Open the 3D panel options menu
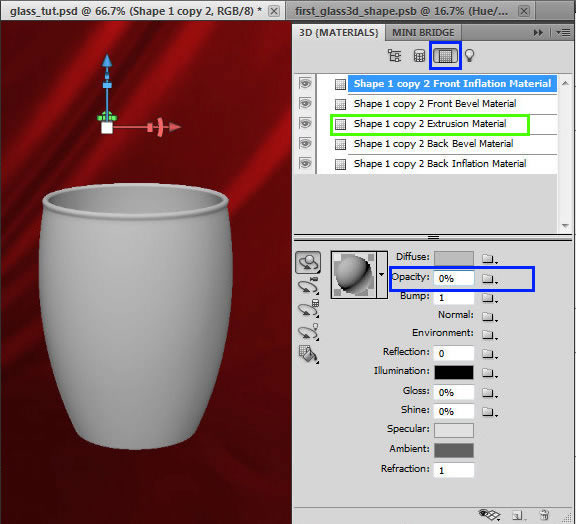 click(563, 33)
